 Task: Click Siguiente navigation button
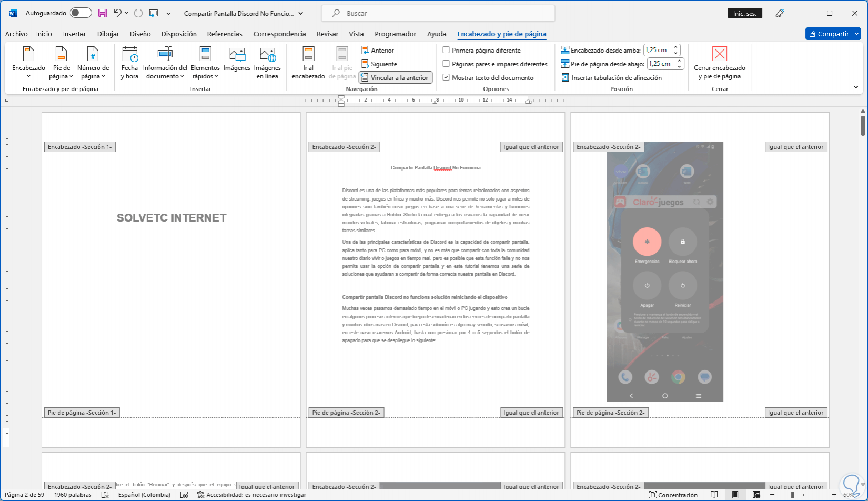pos(379,64)
